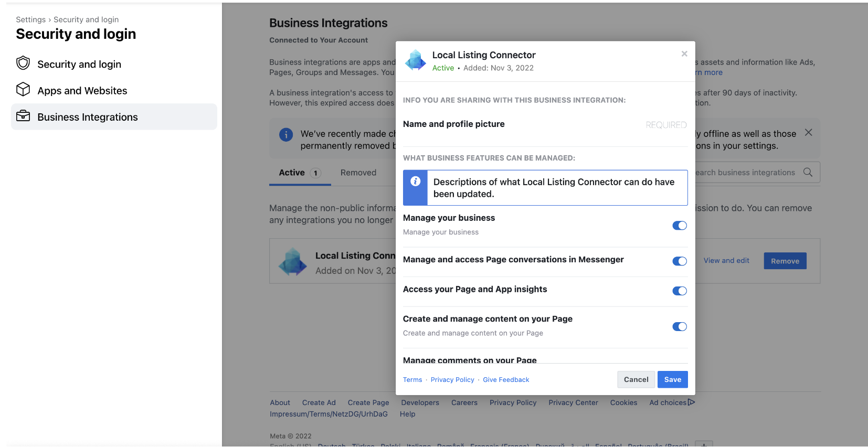Click the 'Meta © 2022' footer text

pyautogui.click(x=291, y=436)
